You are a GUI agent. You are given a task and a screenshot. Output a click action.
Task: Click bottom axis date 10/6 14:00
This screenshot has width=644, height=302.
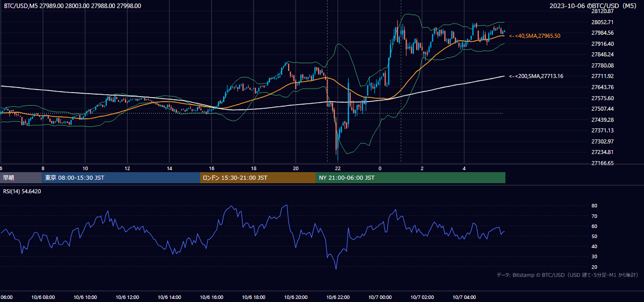click(169, 297)
